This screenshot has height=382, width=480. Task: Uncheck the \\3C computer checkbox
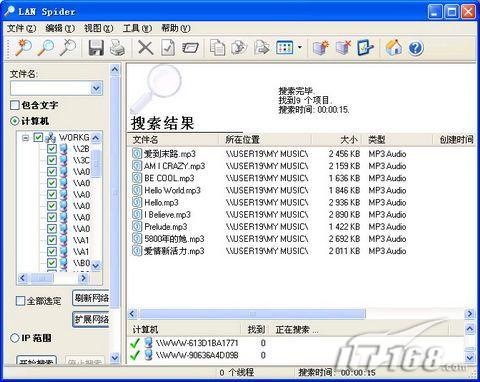coord(52,160)
